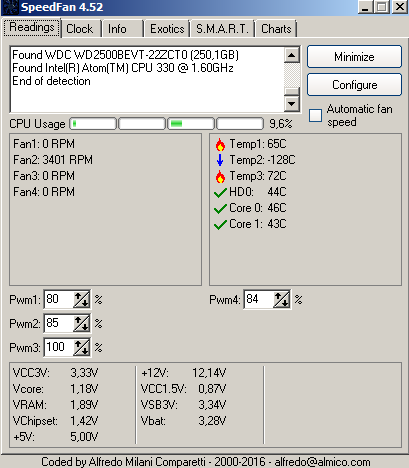The width and height of the screenshot is (409, 468).
Task: Click the 9,6% CPU usage value
Action: tap(281, 124)
